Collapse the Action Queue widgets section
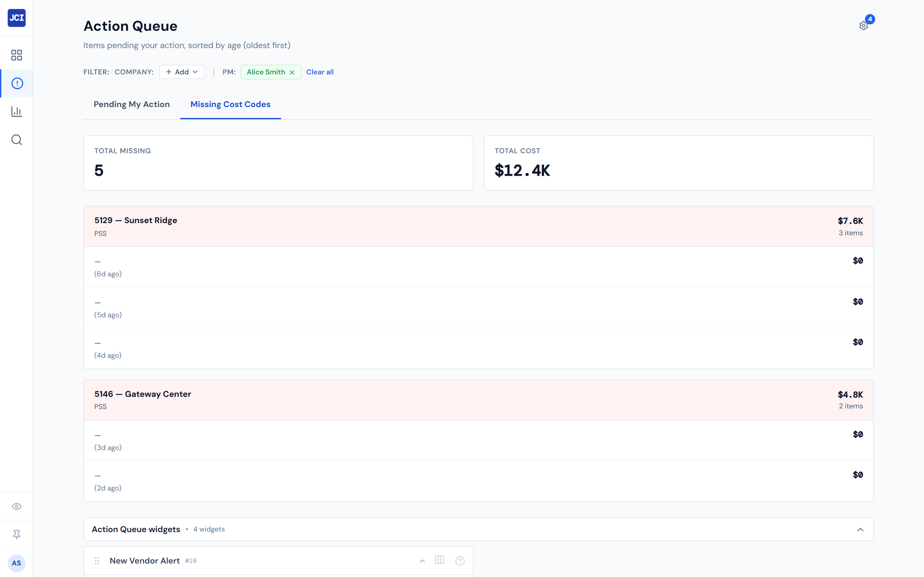This screenshot has height=577, width=924. tap(860, 529)
